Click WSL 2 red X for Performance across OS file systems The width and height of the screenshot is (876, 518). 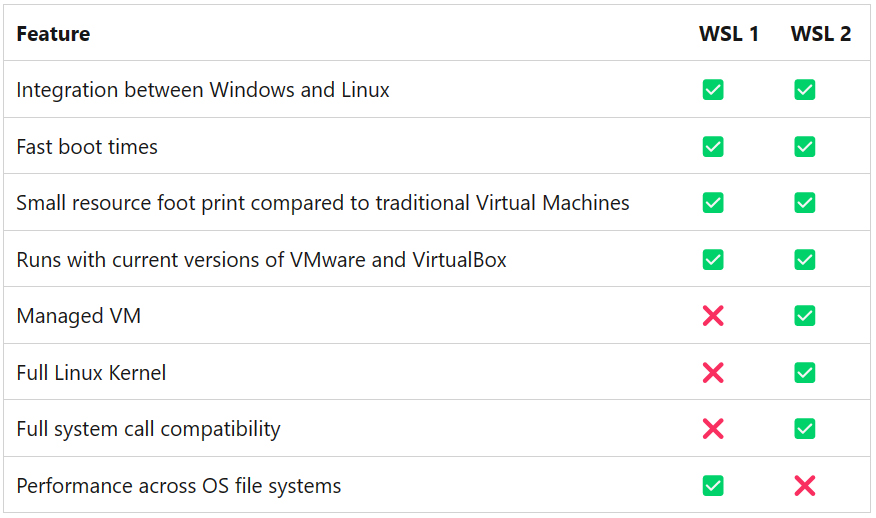point(804,486)
